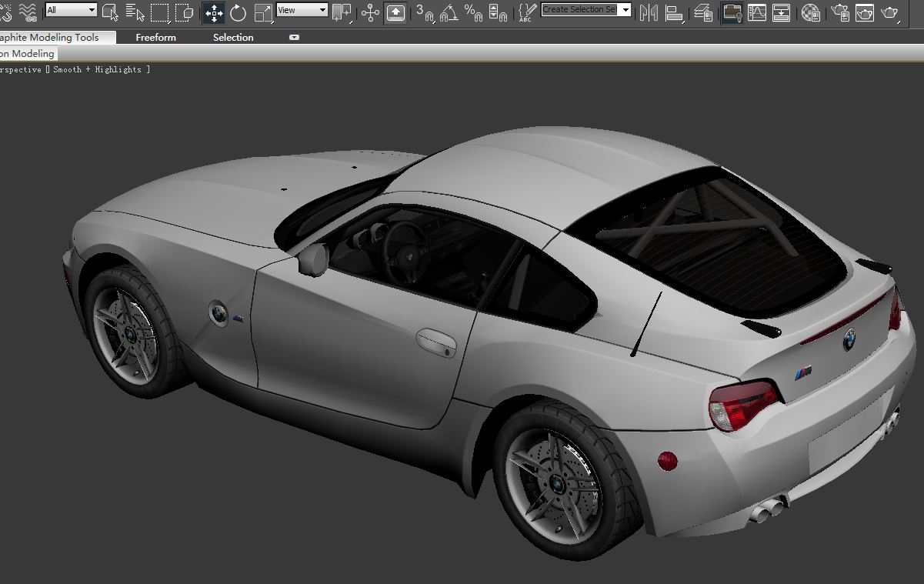Switch to the Graphite Modeling Tools tab
Image resolution: width=924 pixels, height=584 pixels.
(x=58, y=37)
